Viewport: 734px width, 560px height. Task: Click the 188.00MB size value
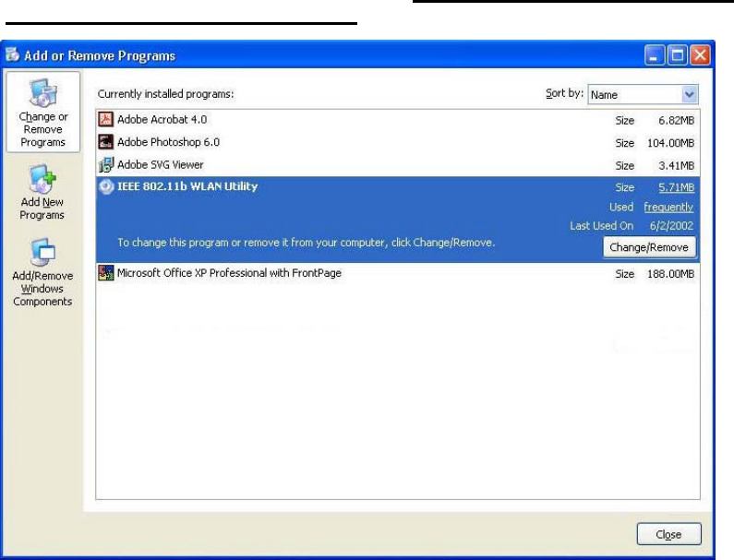point(670,274)
